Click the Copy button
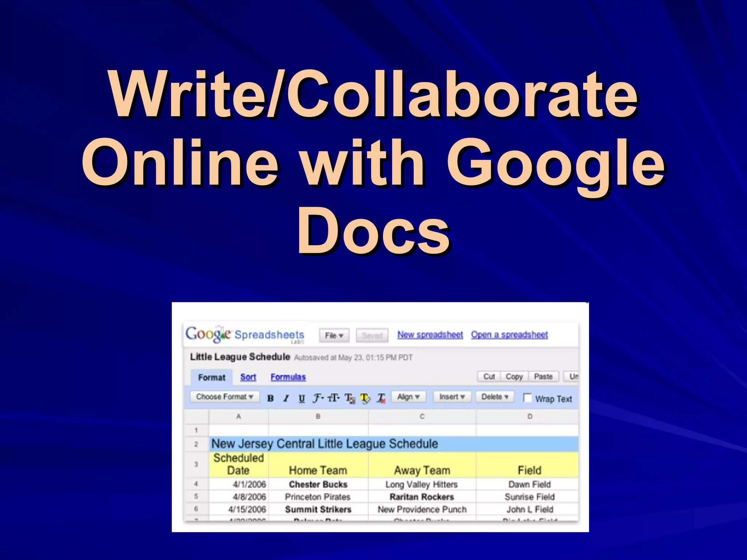 coord(514,377)
